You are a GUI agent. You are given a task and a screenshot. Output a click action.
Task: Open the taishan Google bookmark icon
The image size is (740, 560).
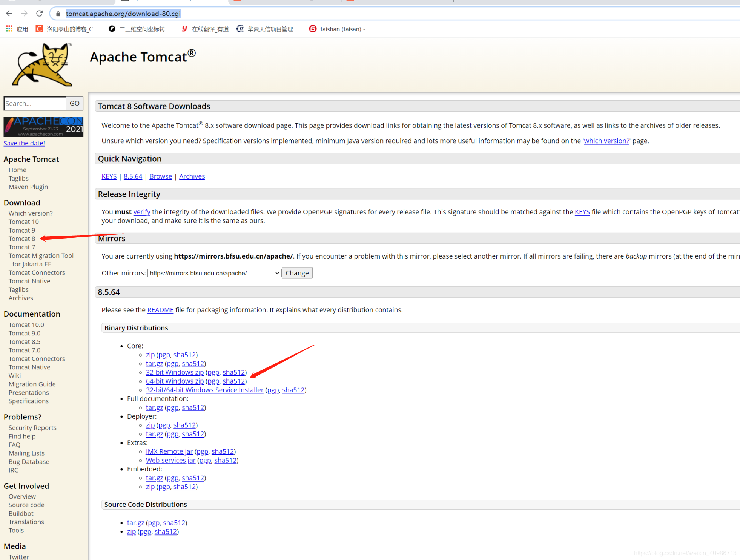pyautogui.click(x=313, y=29)
